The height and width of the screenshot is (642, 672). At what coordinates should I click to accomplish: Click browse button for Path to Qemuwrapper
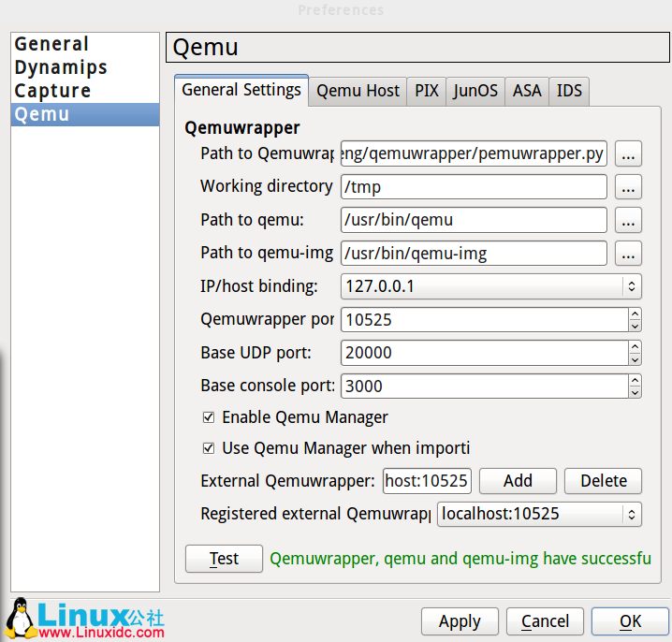628,153
